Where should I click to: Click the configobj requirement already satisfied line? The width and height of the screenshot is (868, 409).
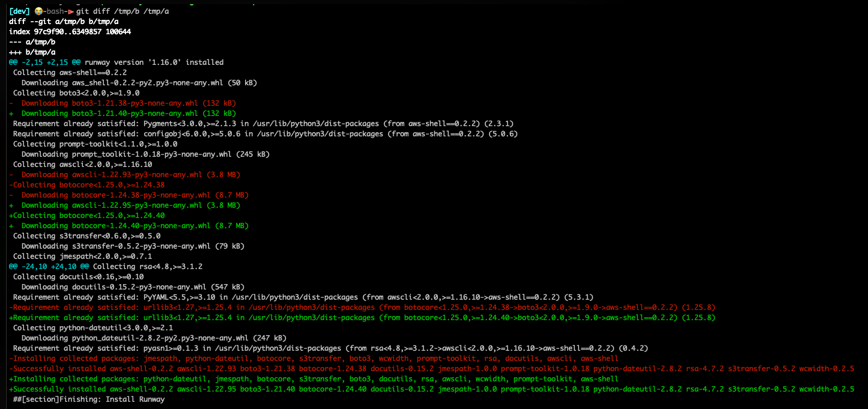pyautogui.click(x=266, y=134)
